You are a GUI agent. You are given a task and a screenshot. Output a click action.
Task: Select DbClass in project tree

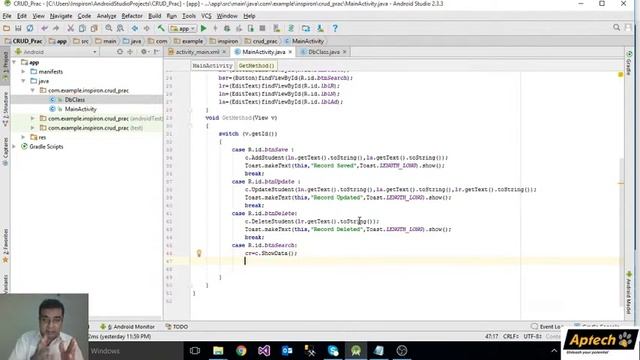75,100
